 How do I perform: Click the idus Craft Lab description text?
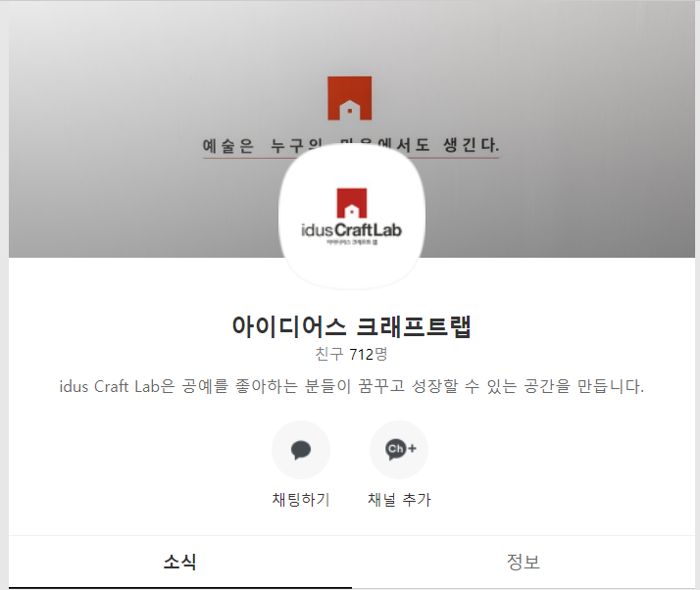click(x=352, y=386)
